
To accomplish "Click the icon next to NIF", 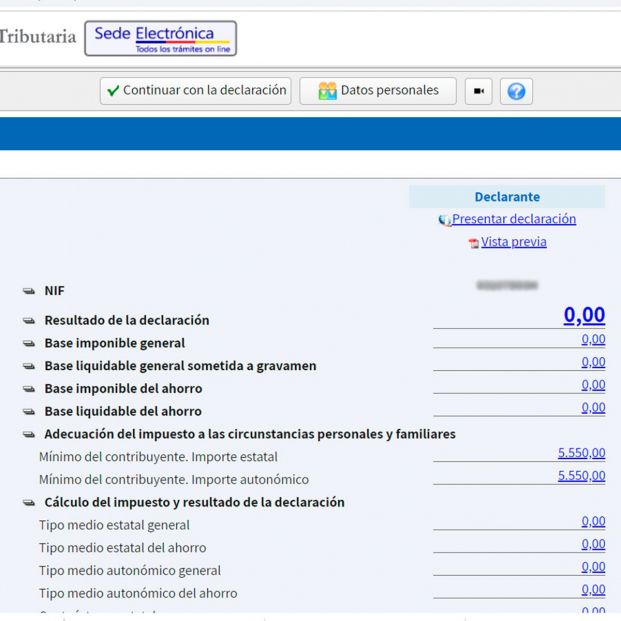I will [x=29, y=291].
